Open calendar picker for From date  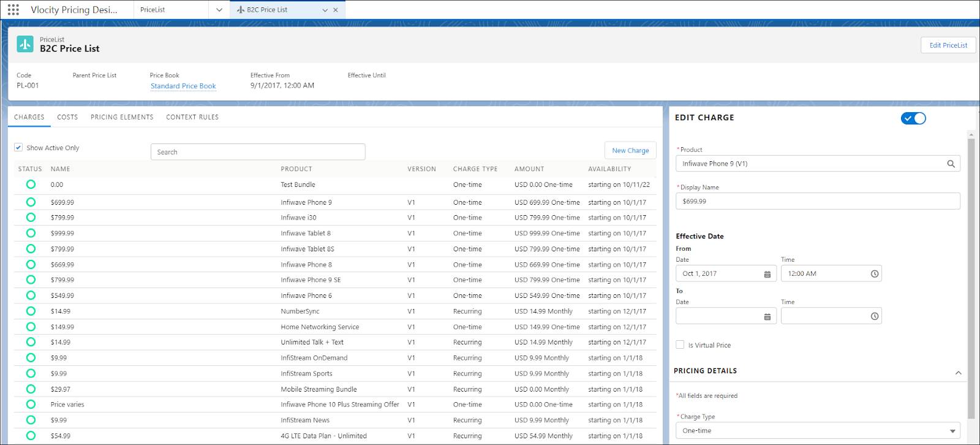(767, 274)
